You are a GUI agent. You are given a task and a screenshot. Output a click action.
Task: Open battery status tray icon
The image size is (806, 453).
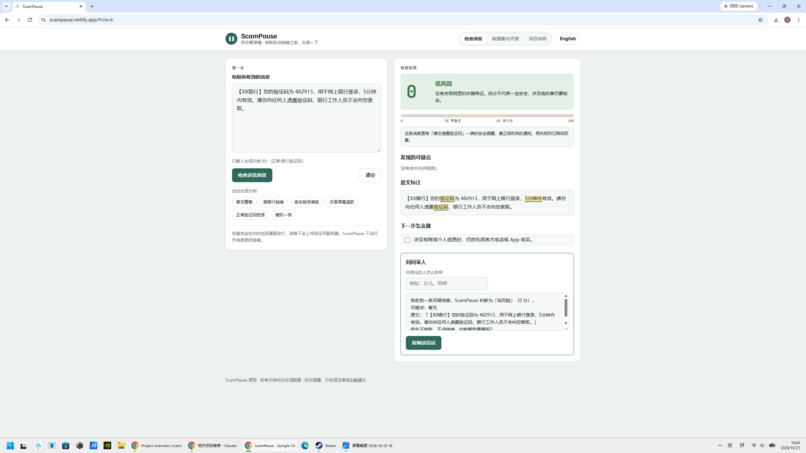click(772, 445)
